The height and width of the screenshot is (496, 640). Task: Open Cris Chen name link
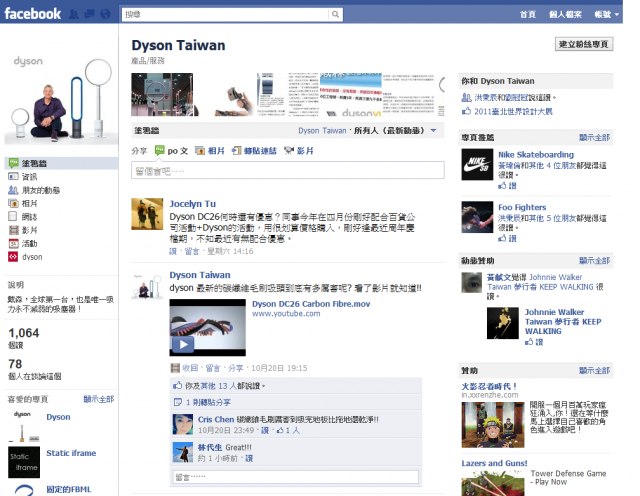coord(216,419)
